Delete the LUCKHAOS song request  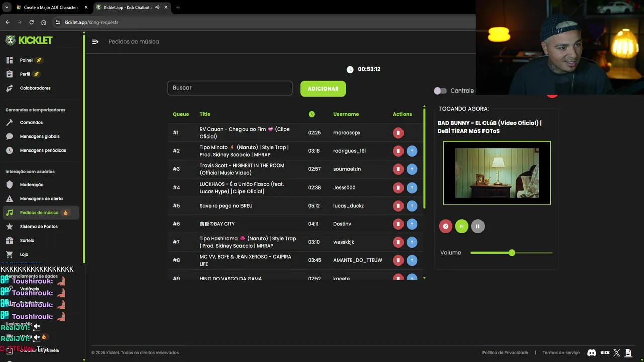[398, 188]
